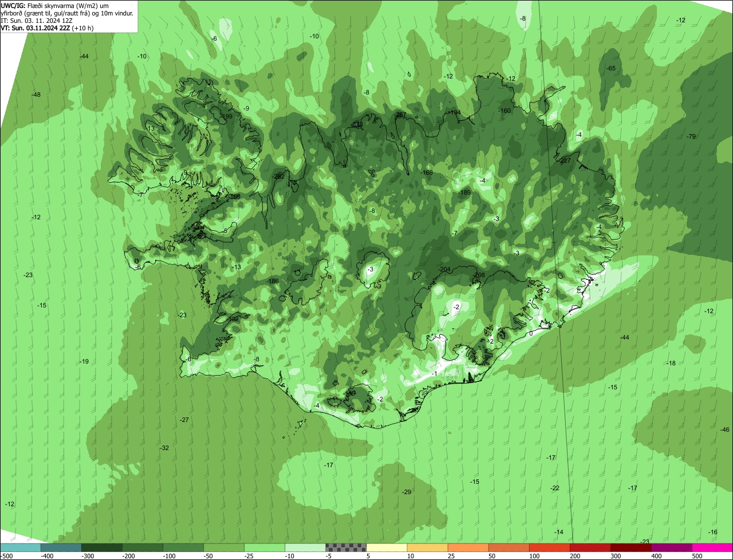
Task: Select the '-194' flux value on the map
Action: pyautogui.click(x=455, y=112)
